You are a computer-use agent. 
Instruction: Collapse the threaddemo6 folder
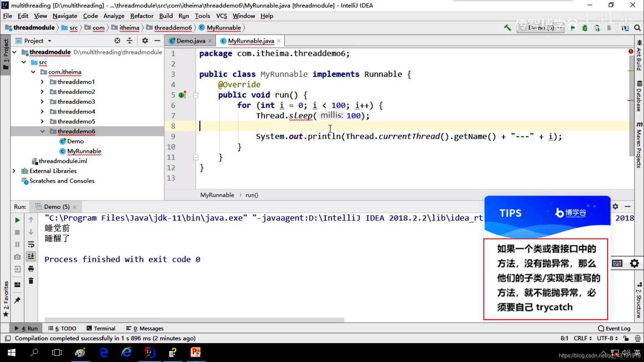coord(43,131)
